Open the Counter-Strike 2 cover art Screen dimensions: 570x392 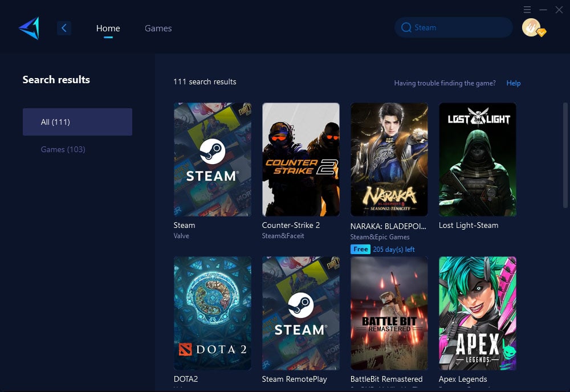tap(300, 160)
